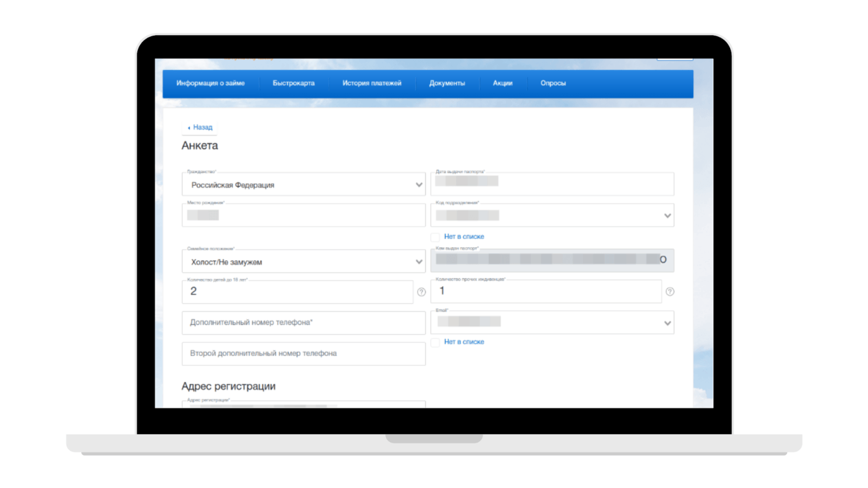Expand the Код подразделения dropdown

552,216
